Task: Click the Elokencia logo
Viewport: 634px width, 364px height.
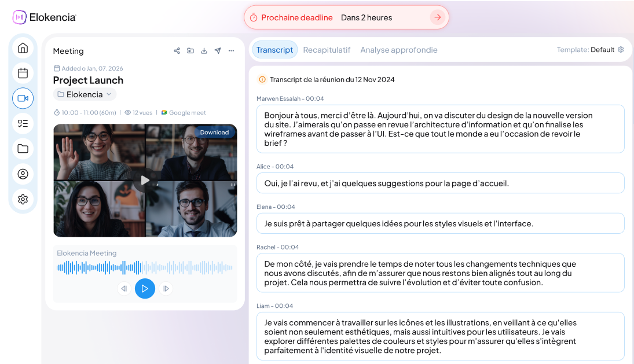Action: tap(44, 17)
